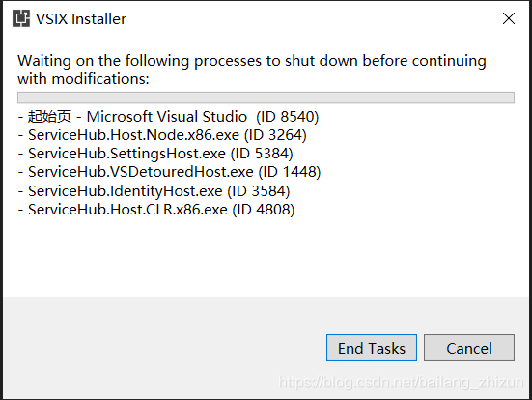Click the gray progress bar

[x=266, y=98]
